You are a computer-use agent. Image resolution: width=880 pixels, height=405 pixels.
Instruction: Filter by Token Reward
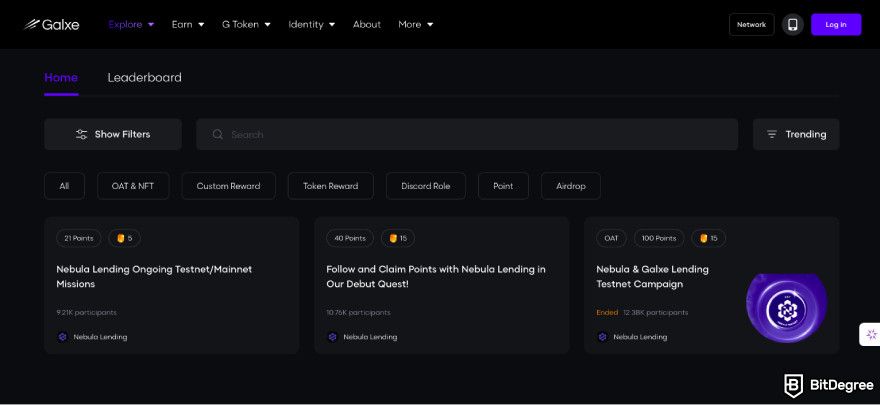tap(331, 186)
